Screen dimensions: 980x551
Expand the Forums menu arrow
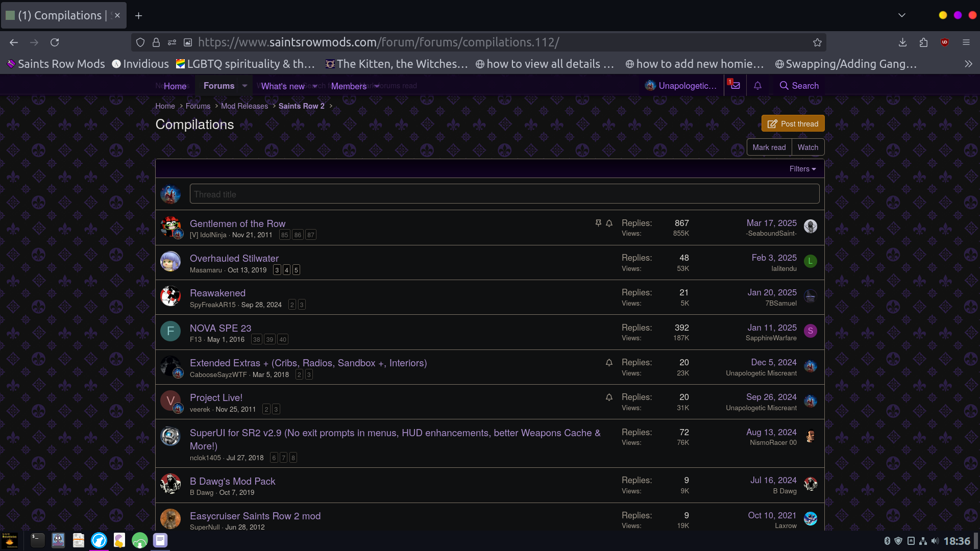[x=244, y=86]
